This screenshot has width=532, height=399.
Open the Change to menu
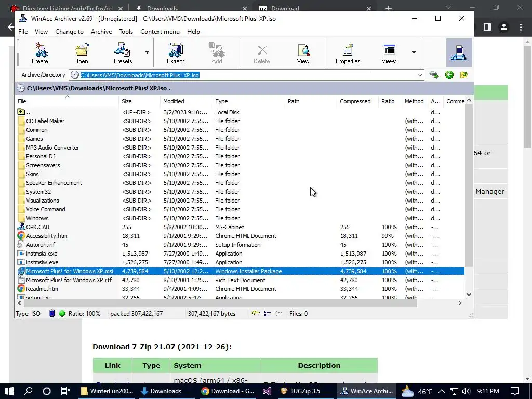point(69,32)
